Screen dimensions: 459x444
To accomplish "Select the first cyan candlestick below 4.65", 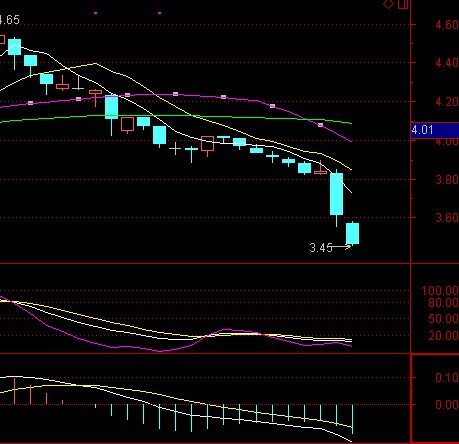I will tap(14, 47).
